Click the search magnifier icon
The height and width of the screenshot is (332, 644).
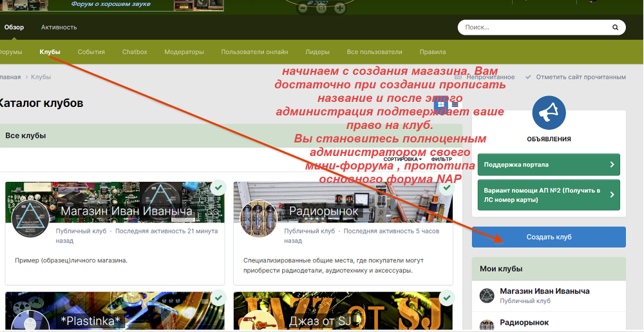[x=615, y=28]
